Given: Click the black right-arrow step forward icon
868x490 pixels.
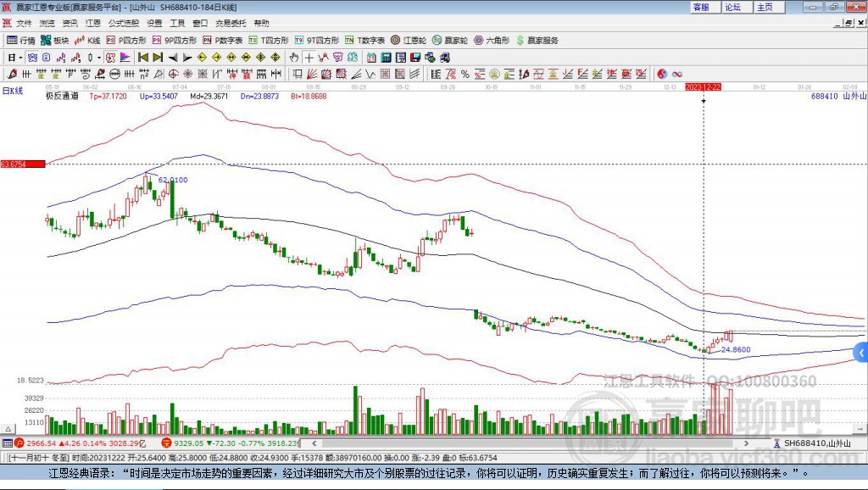Looking at the screenshot, I should coord(187,58).
